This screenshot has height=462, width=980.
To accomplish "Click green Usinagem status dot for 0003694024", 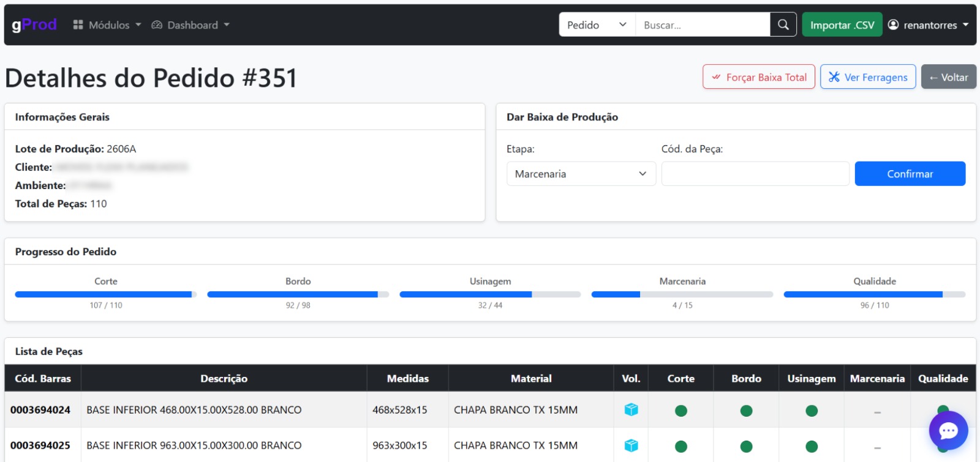I will click(812, 411).
